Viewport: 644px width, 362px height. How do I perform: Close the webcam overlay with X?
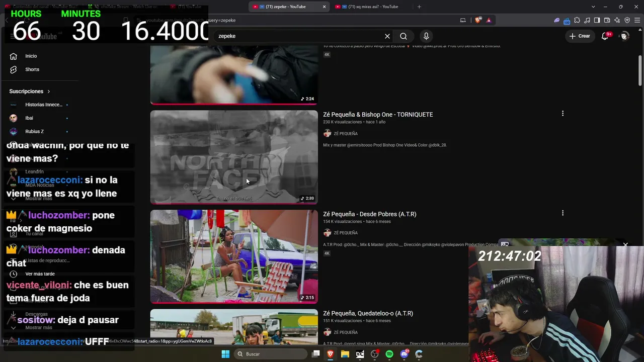(x=625, y=245)
